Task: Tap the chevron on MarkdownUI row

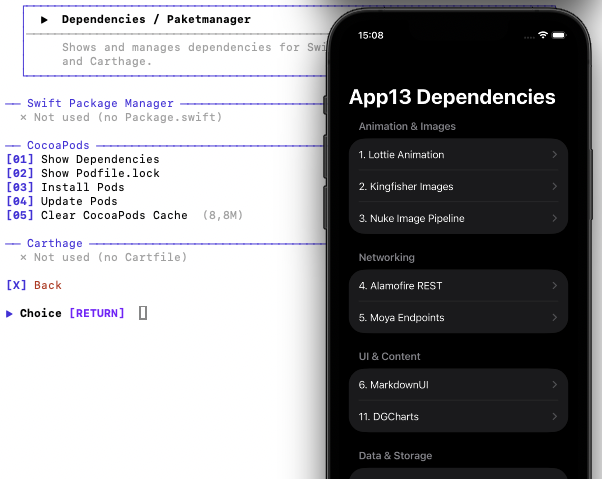Action: pyautogui.click(x=554, y=385)
